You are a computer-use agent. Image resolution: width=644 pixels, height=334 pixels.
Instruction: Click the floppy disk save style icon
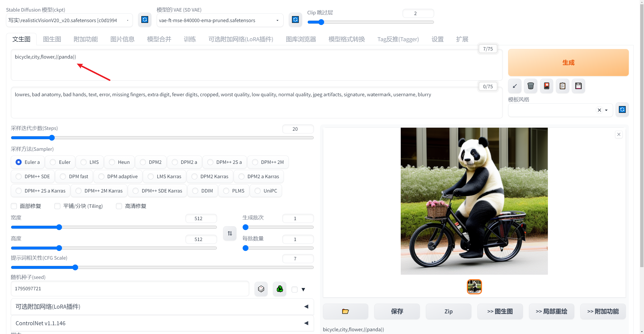click(578, 86)
